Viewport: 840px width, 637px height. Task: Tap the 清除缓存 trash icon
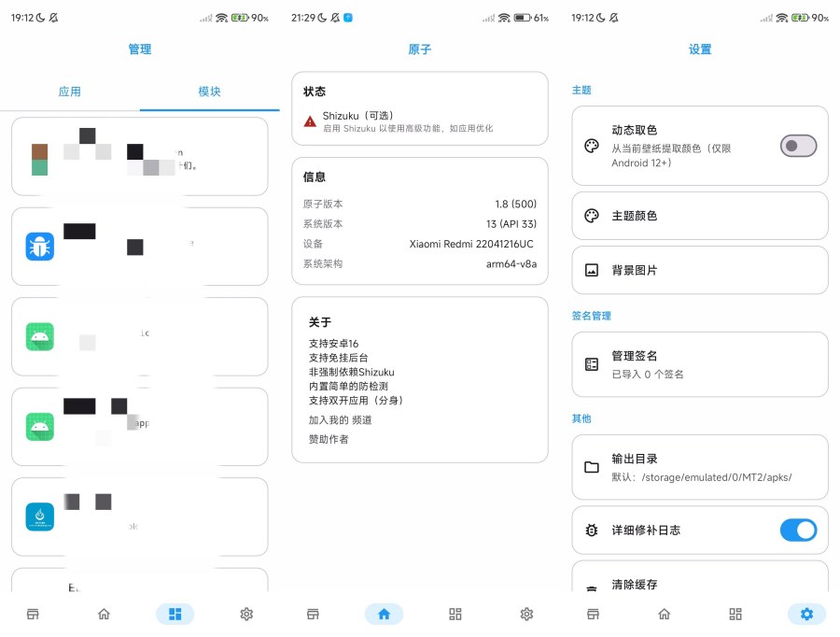click(592, 587)
